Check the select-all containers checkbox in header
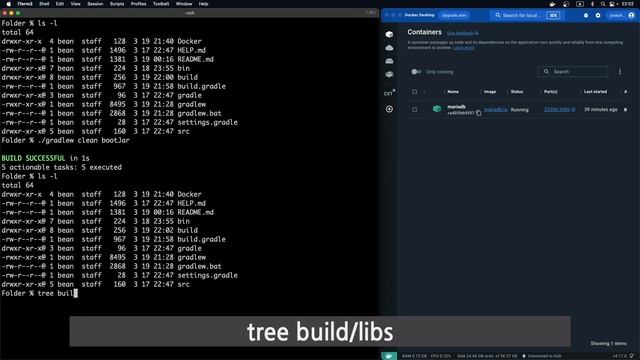 [415, 92]
